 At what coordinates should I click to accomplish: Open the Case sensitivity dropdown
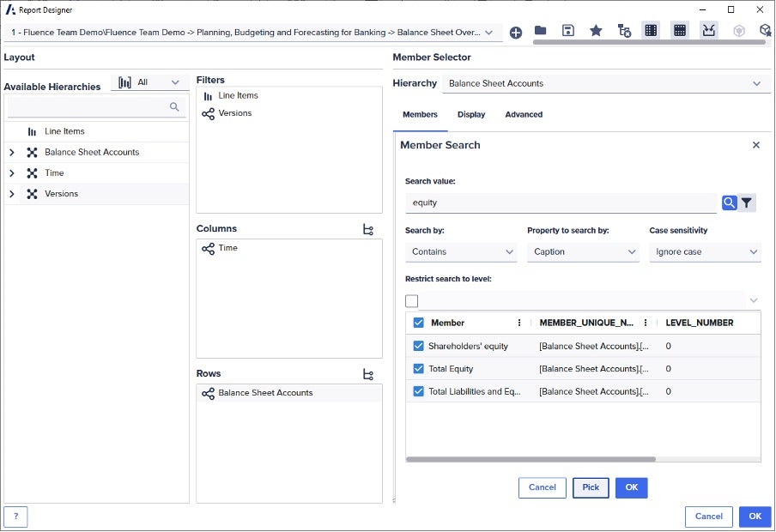coord(705,251)
